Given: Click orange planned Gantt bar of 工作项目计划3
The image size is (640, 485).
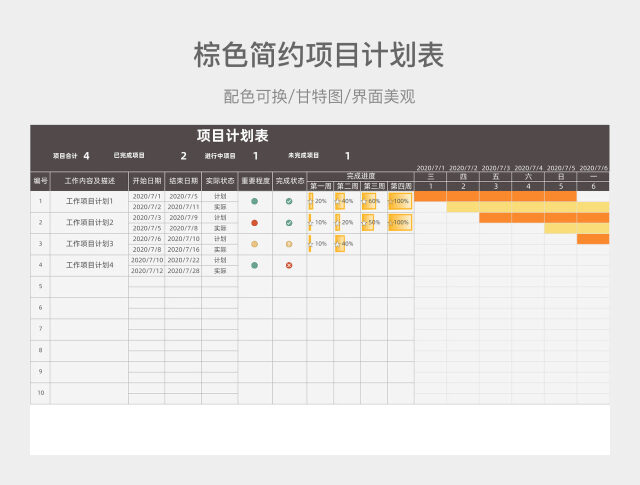Looking at the screenshot, I should 593,239.
